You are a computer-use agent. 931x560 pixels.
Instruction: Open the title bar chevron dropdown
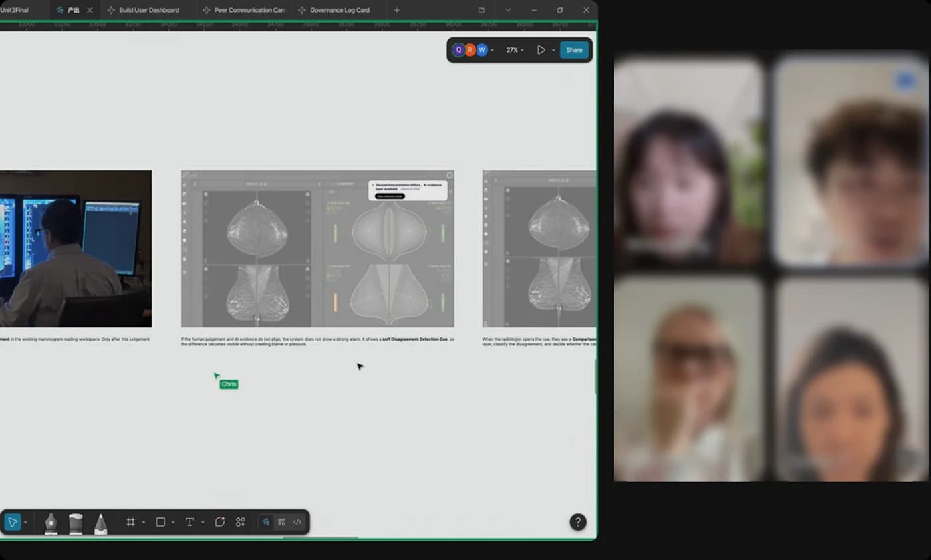508,10
